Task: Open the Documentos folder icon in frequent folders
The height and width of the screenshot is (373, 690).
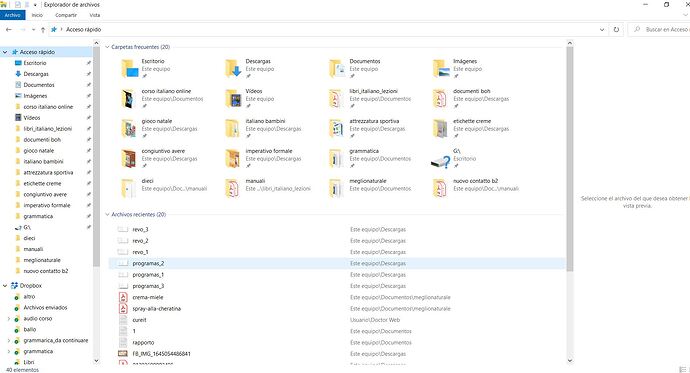Action: [338, 69]
